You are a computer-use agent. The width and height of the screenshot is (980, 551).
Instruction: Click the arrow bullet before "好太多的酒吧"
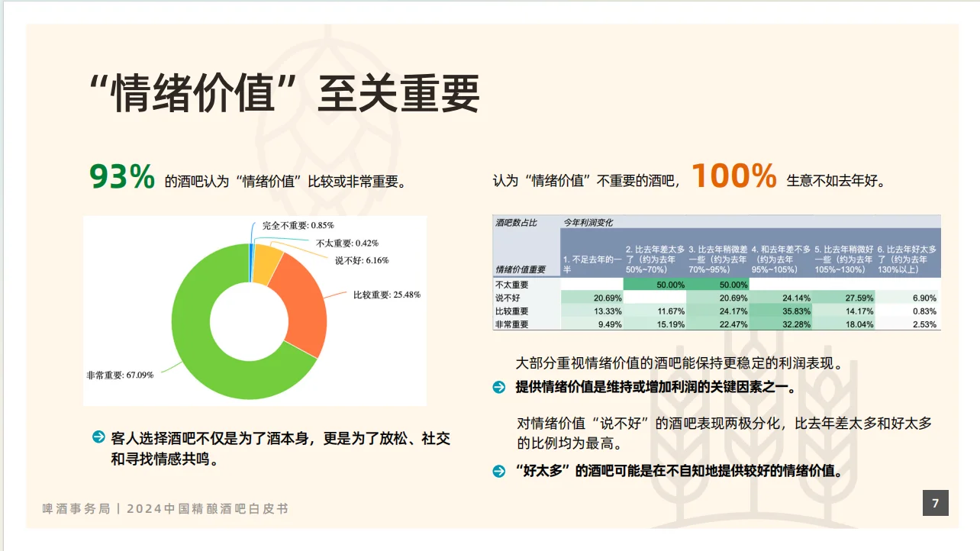(499, 471)
